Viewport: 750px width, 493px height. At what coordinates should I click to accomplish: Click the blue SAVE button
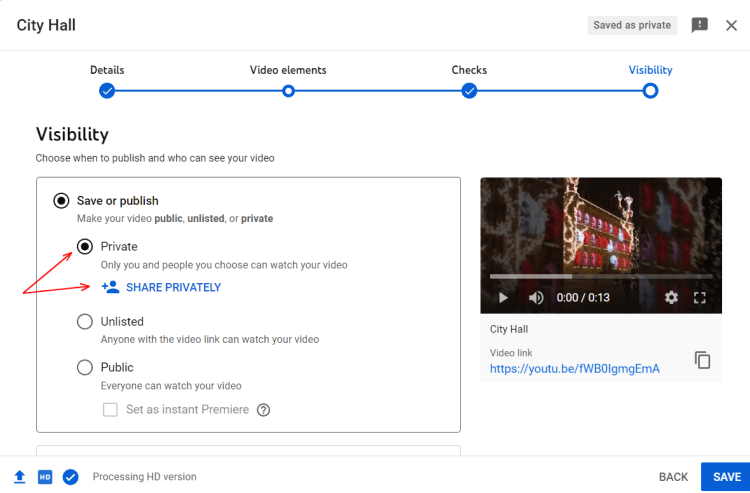[x=727, y=477]
